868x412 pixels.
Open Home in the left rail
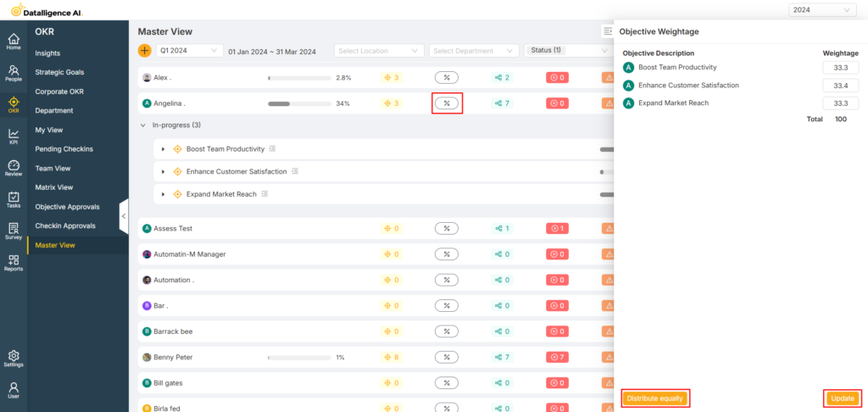coord(14,41)
